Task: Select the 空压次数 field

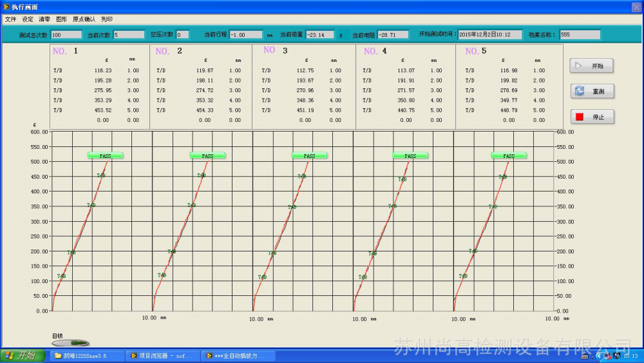Action: (182, 35)
